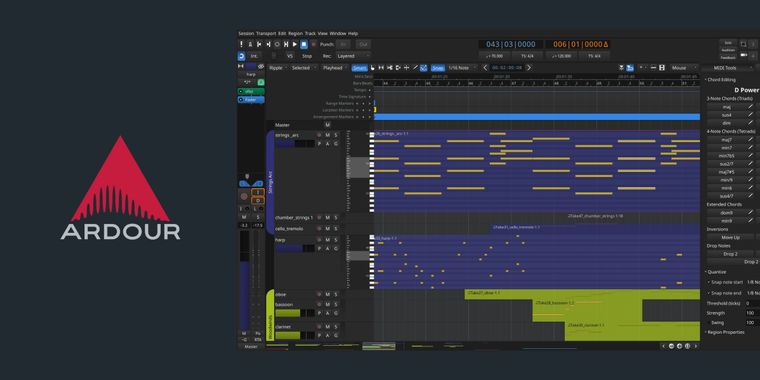Select the Grab mode hand tool

(373, 68)
